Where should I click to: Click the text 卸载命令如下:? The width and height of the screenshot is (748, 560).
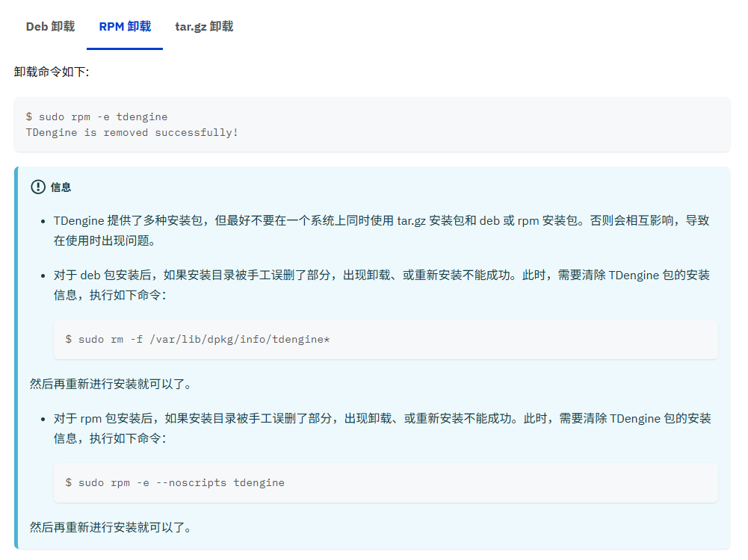click(52, 72)
